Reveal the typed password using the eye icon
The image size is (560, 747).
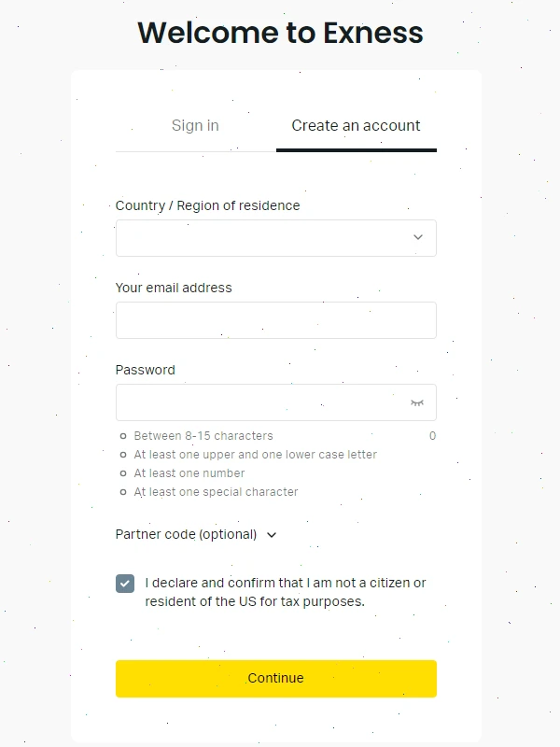(x=416, y=402)
